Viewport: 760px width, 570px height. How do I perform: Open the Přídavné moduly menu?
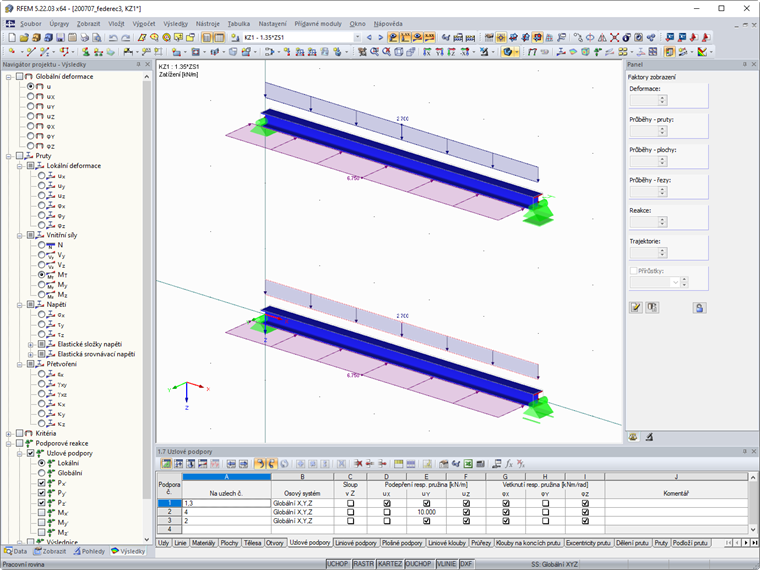coord(318,23)
